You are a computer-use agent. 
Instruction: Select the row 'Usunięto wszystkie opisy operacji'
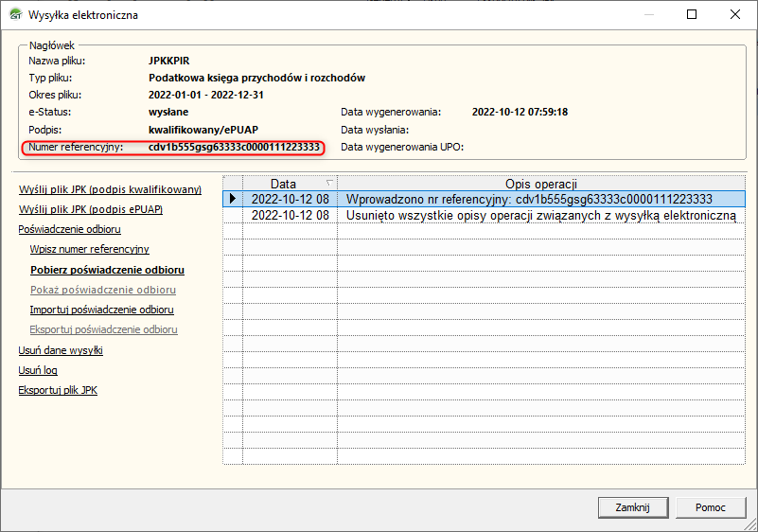pyautogui.click(x=484, y=215)
